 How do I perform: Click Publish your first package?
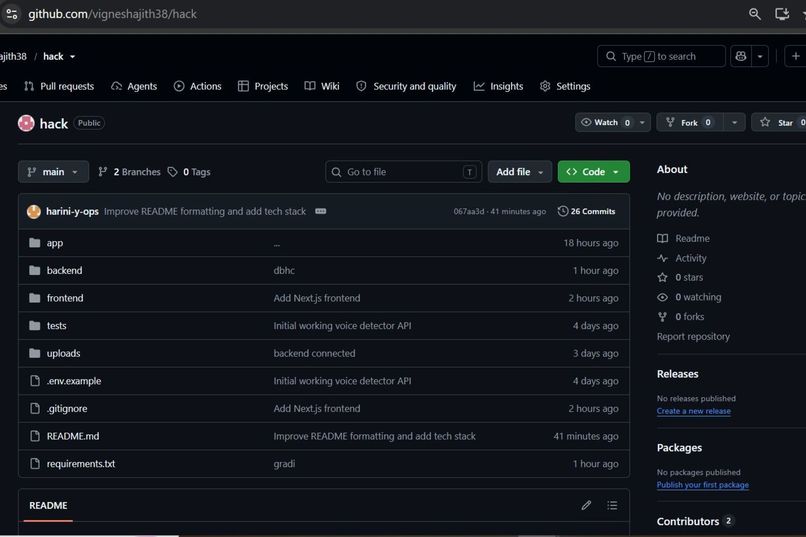[x=702, y=485]
